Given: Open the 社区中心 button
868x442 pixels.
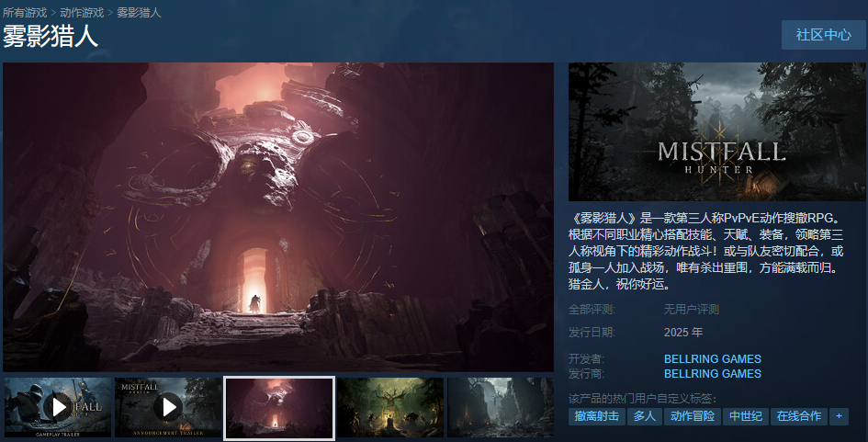Looking at the screenshot, I should (x=823, y=35).
